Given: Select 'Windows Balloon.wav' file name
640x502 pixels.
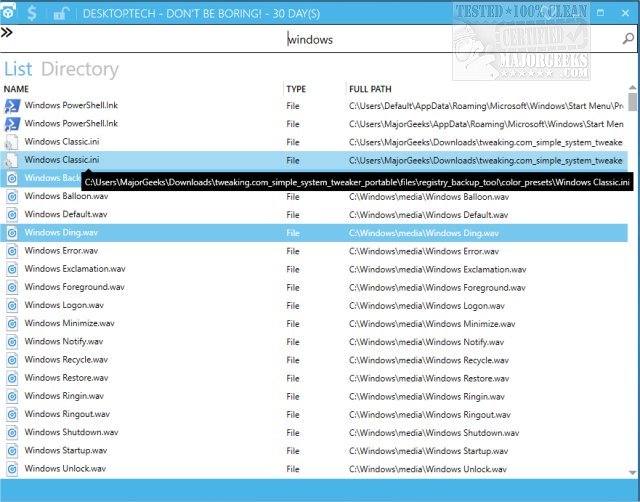Looking at the screenshot, I should click(66, 196).
